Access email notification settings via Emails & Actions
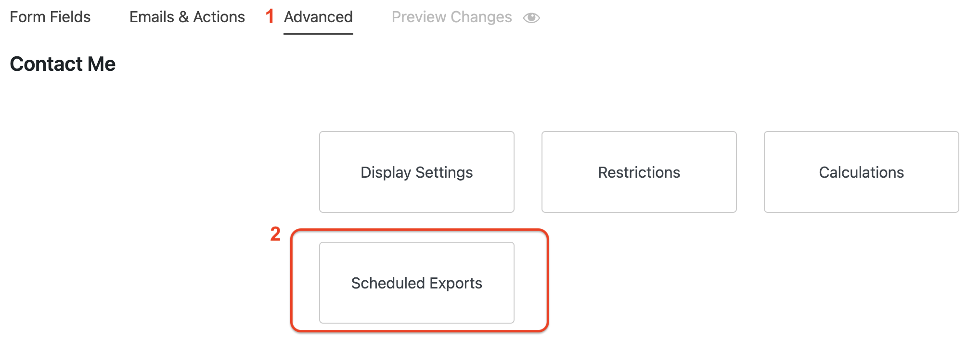 pyautogui.click(x=187, y=17)
